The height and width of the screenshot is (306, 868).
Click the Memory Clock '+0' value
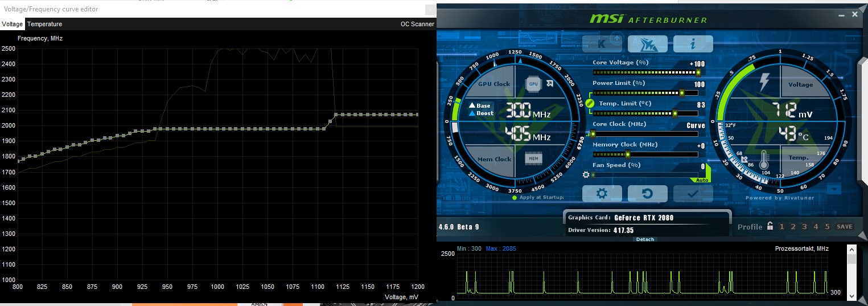point(701,146)
